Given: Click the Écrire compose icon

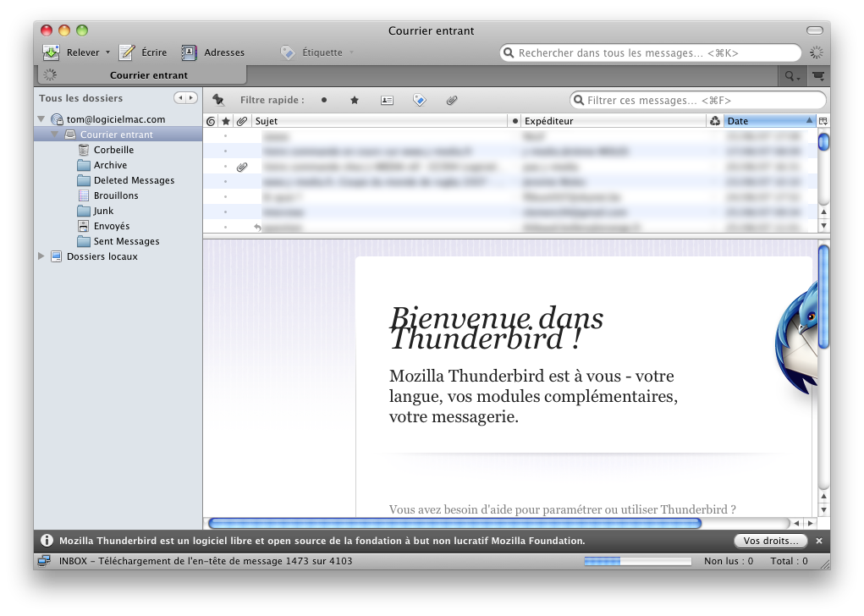Looking at the screenshot, I should pos(127,52).
